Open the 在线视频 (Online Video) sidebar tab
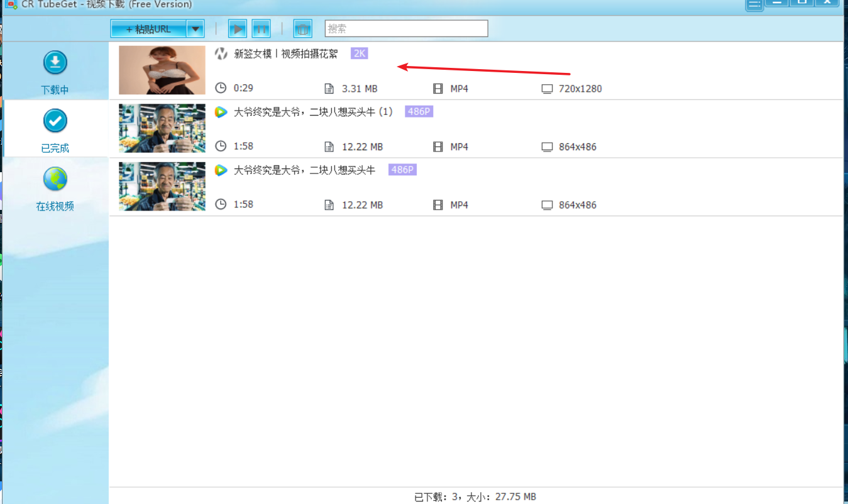Screen dimensions: 848x504 tap(55, 188)
